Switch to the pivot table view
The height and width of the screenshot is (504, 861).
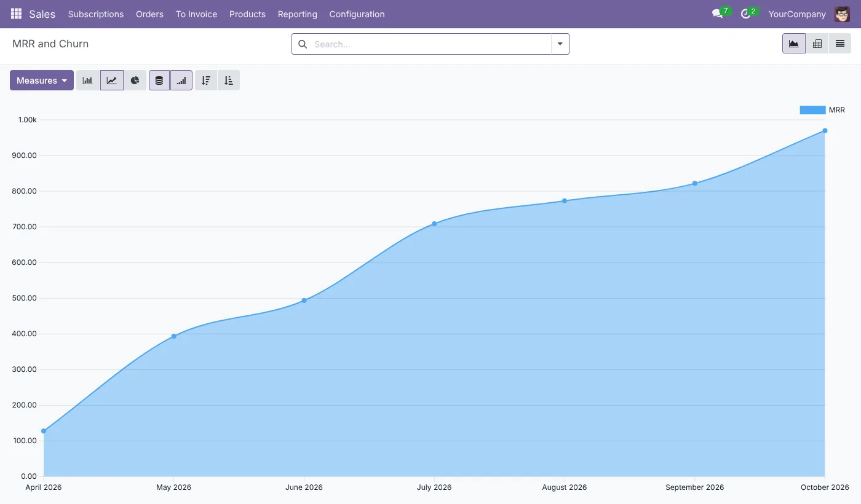(817, 44)
